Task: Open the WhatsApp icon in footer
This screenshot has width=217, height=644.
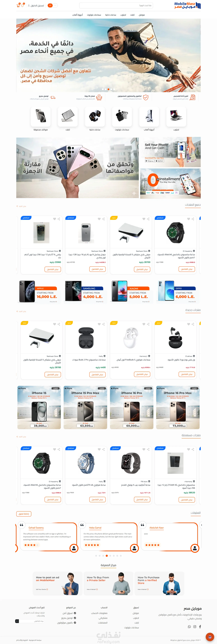Action: tap(189, 627)
